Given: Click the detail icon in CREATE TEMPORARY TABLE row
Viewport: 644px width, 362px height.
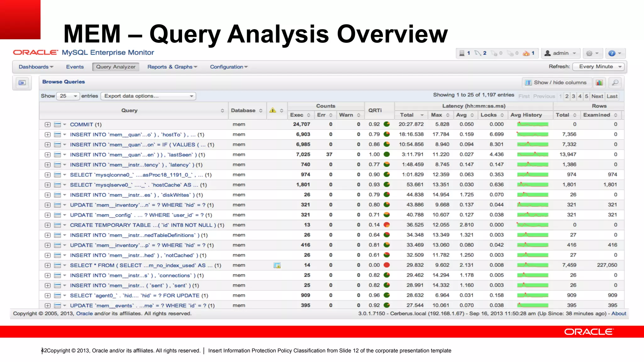Looking at the screenshot, I should point(58,225).
